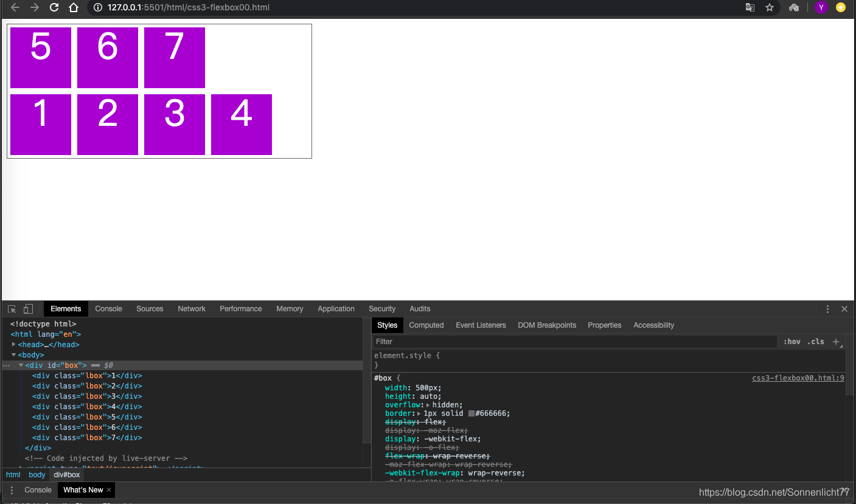Screen dimensions: 856x504
Task: View site information icon in address bar
Action: point(98,7)
